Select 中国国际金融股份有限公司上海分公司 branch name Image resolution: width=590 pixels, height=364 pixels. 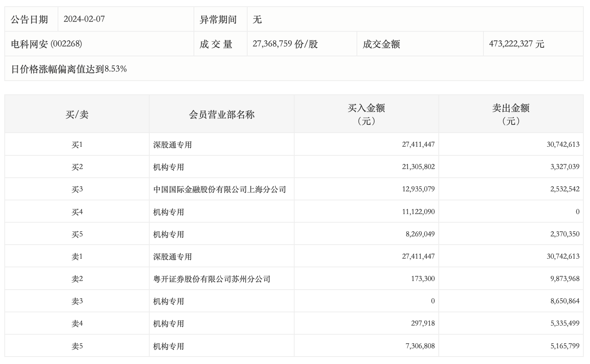pos(219,189)
